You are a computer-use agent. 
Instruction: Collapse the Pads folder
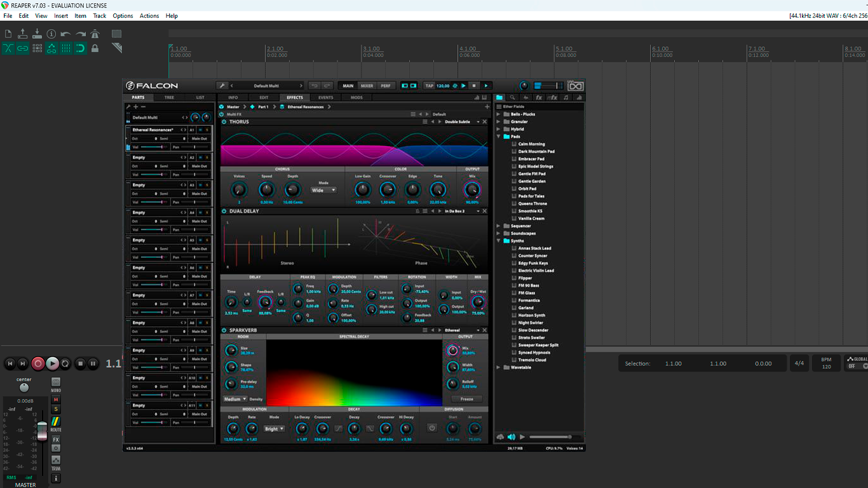click(498, 137)
